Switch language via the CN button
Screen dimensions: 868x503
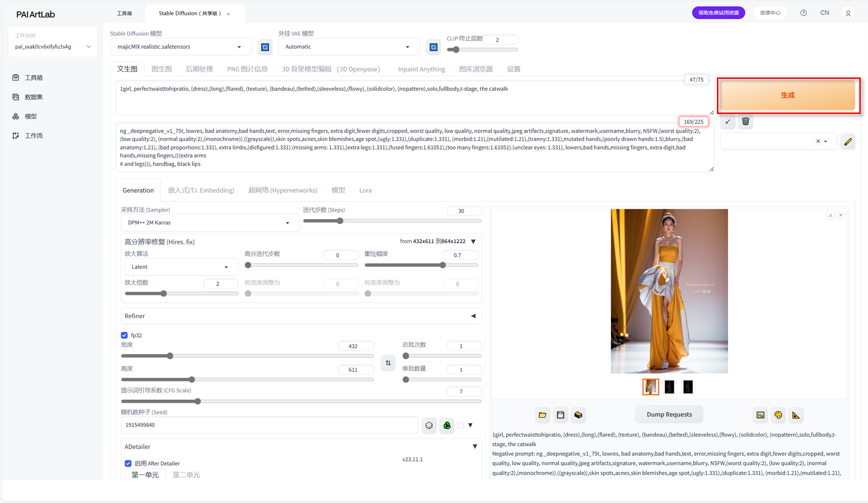(825, 13)
